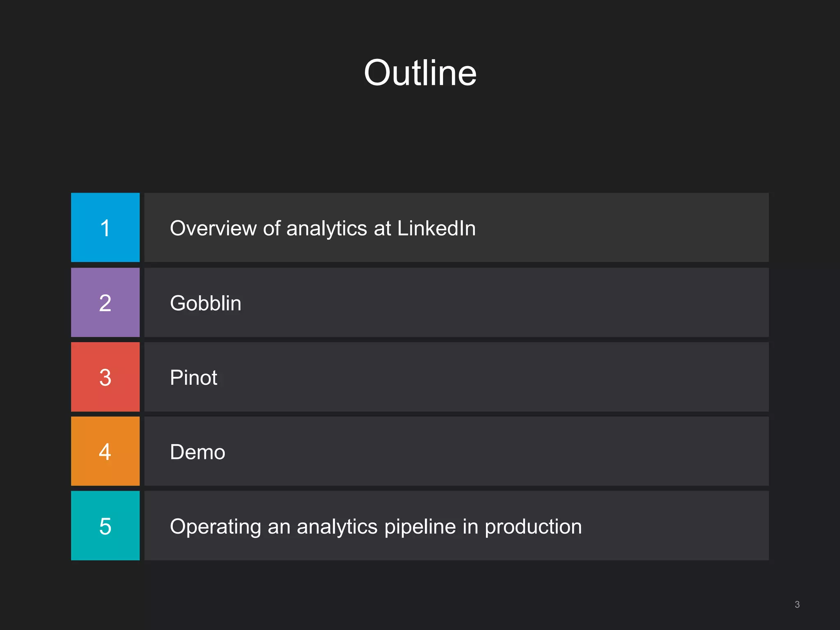Click the word "at" before LinkedIn
This screenshot has width=840, height=630.
[382, 228]
